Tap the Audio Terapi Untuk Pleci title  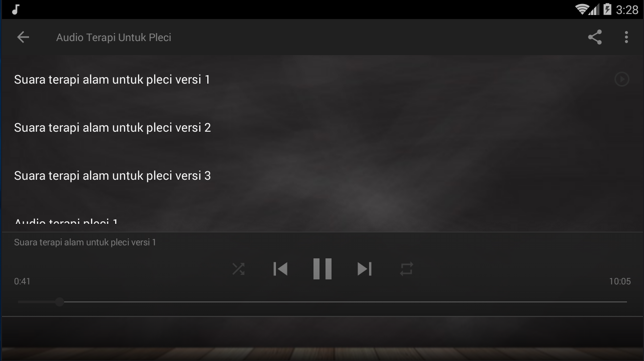[x=114, y=38]
